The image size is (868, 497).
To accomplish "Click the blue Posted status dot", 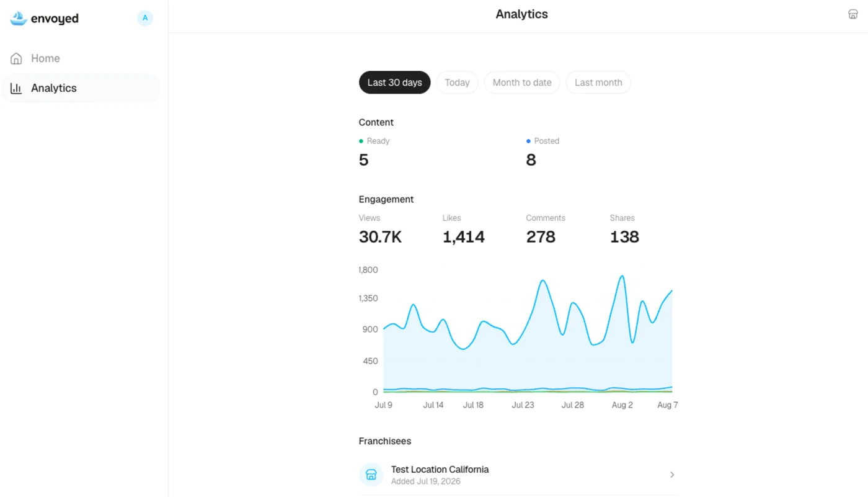I will (x=528, y=141).
